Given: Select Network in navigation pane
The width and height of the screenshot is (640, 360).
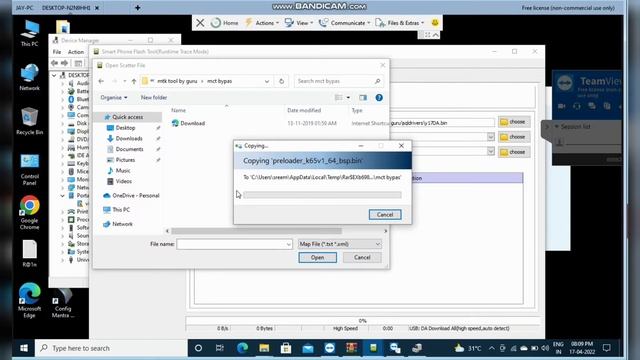Looking at the screenshot, I should pos(122,224).
